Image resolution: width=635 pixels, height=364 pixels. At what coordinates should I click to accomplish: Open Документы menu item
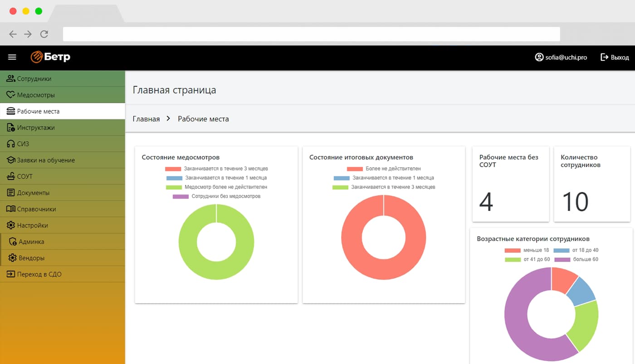[x=63, y=193]
